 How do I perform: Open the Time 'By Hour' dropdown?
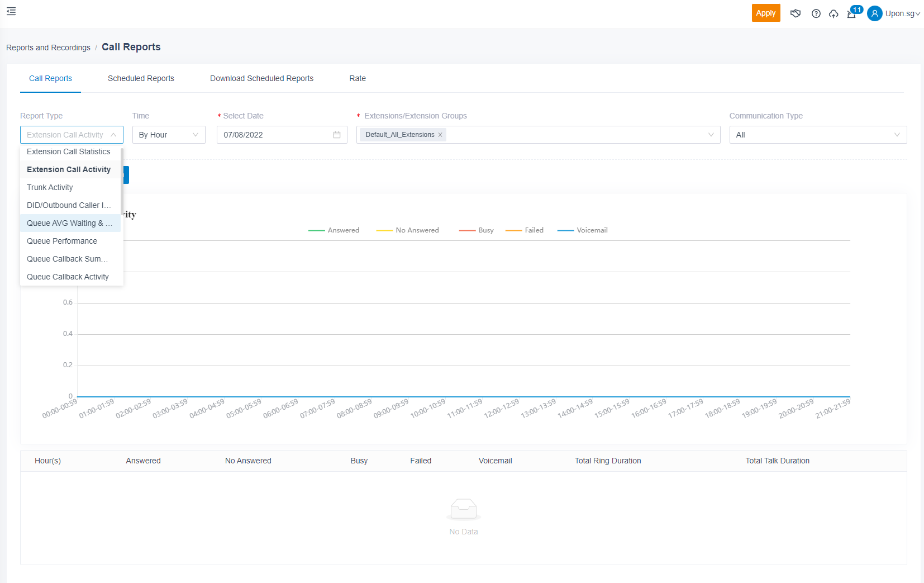[169, 135]
